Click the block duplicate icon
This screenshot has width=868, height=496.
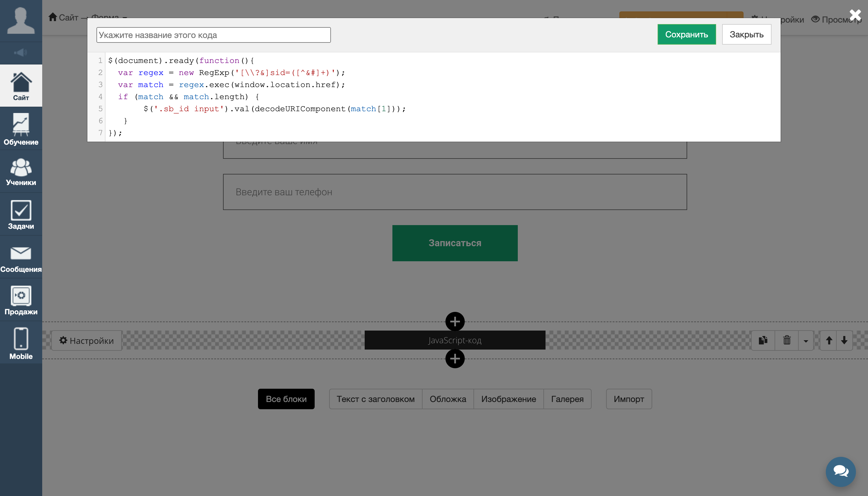click(764, 341)
